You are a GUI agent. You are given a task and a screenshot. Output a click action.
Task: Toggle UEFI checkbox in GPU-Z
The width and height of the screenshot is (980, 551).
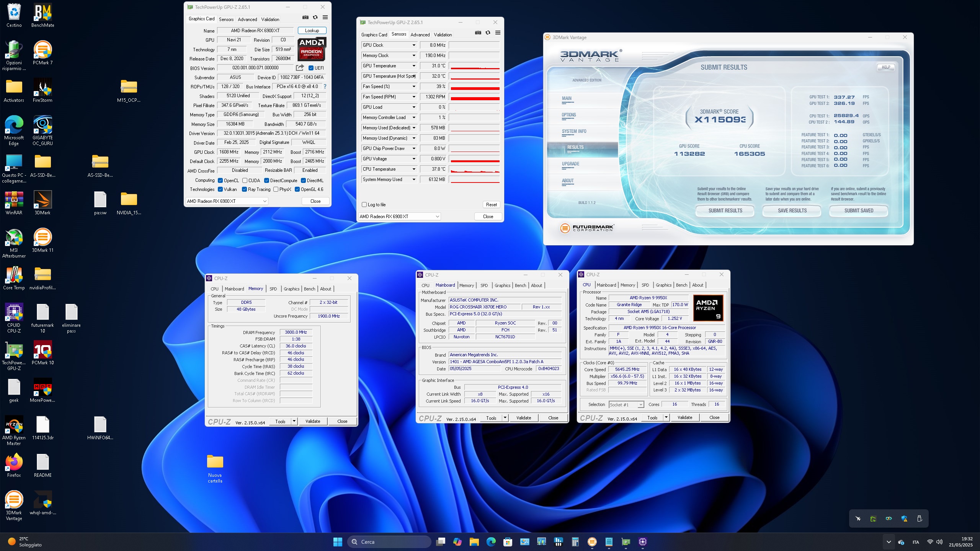[311, 68]
